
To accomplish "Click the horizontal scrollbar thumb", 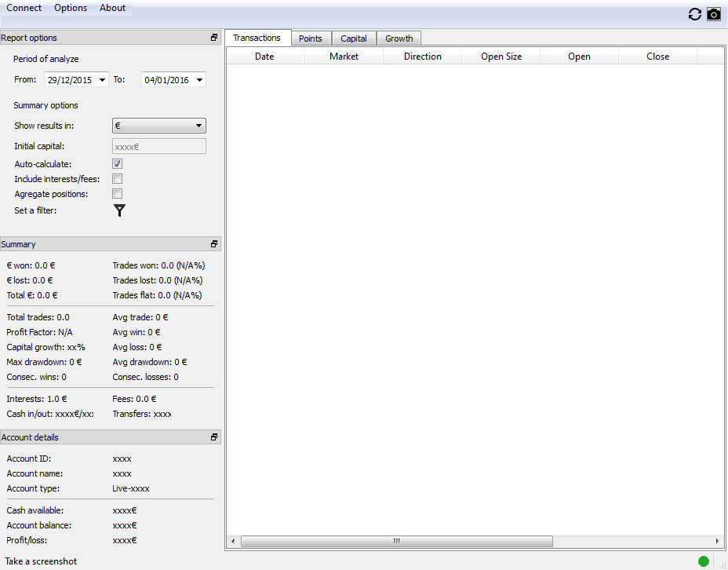I will (397, 541).
